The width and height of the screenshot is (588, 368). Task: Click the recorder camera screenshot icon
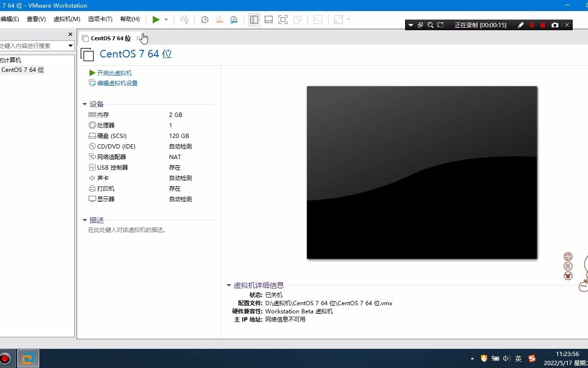555,25
